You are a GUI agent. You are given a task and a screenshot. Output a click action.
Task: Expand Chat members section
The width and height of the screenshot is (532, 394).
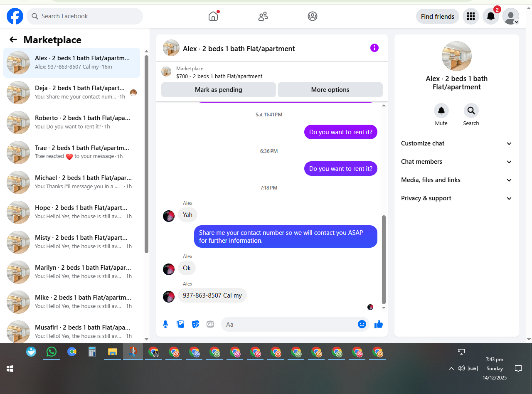(457, 162)
